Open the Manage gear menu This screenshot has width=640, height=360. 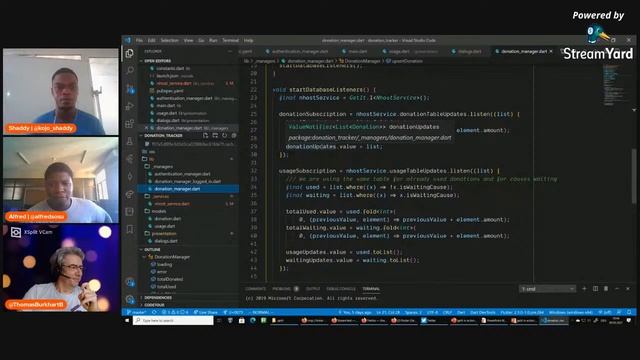[130, 300]
